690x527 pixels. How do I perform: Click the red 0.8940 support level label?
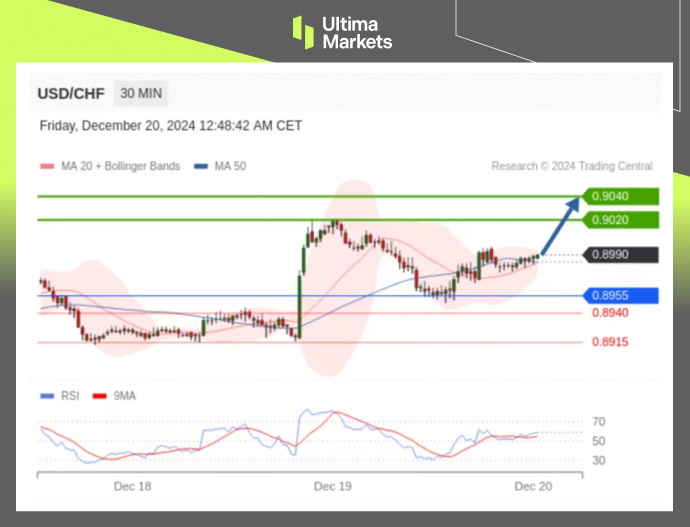click(610, 313)
